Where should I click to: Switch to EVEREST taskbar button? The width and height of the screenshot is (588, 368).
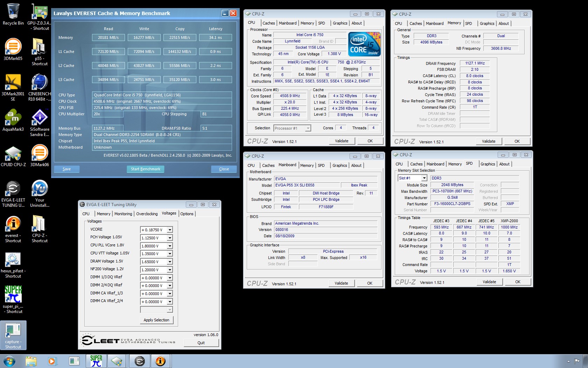pos(160,361)
